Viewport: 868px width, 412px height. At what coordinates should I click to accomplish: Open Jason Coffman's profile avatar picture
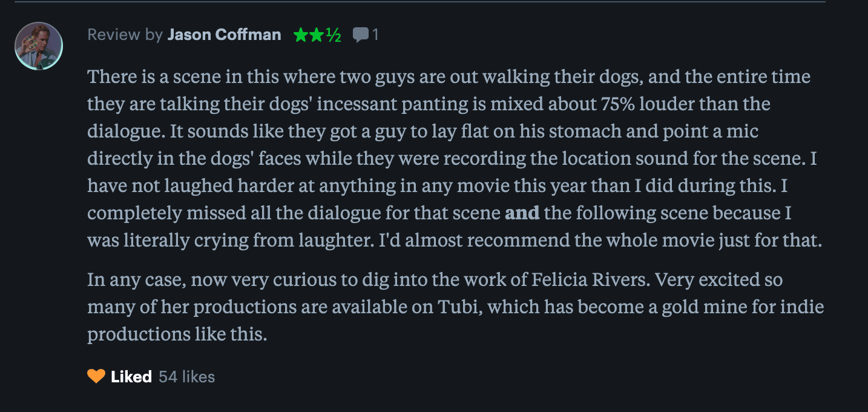[39, 46]
